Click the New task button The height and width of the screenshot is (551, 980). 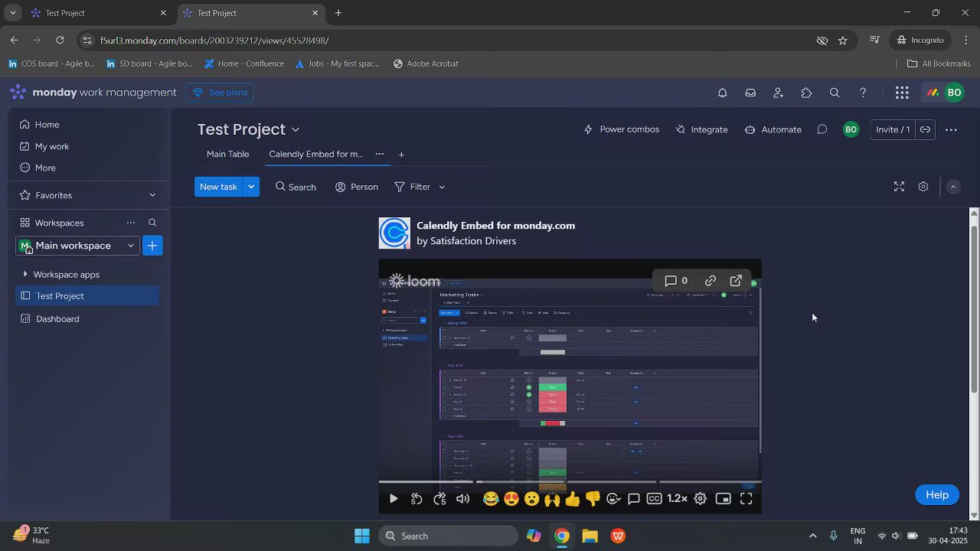218,187
